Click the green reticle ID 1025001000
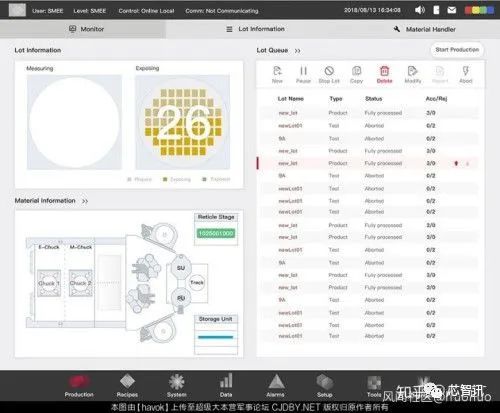 coord(216,233)
